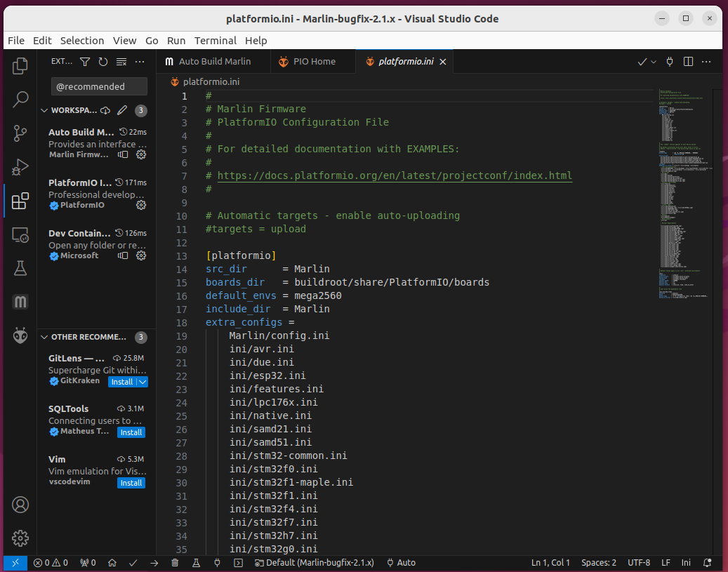
Task: Open the Serial Monitor plug icon
Action: [217, 562]
